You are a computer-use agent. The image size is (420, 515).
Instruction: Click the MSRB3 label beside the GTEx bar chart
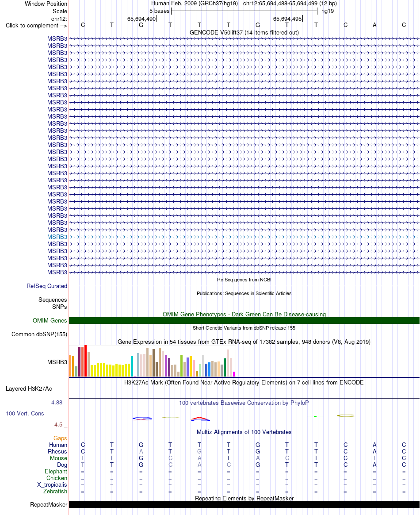pyautogui.click(x=57, y=362)
